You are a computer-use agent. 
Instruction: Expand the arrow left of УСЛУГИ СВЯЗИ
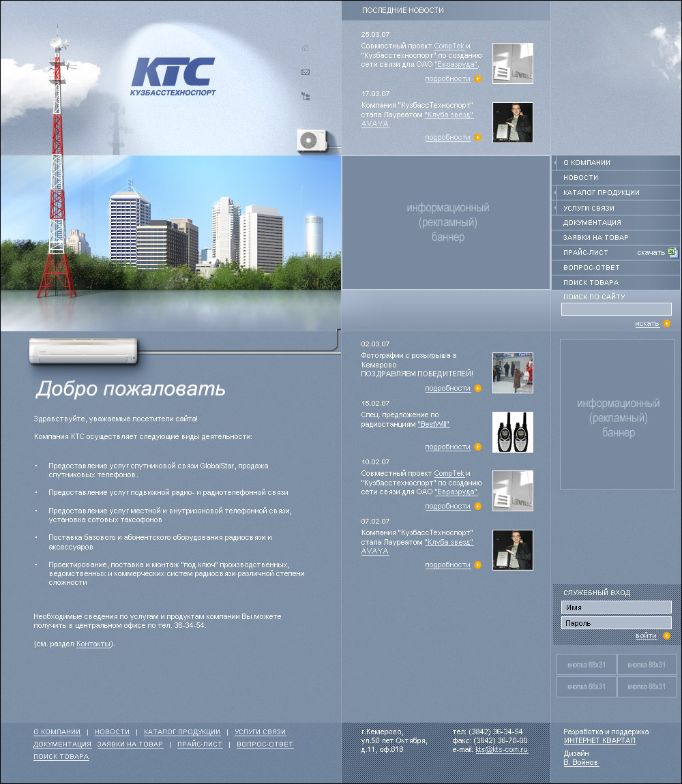(x=555, y=207)
